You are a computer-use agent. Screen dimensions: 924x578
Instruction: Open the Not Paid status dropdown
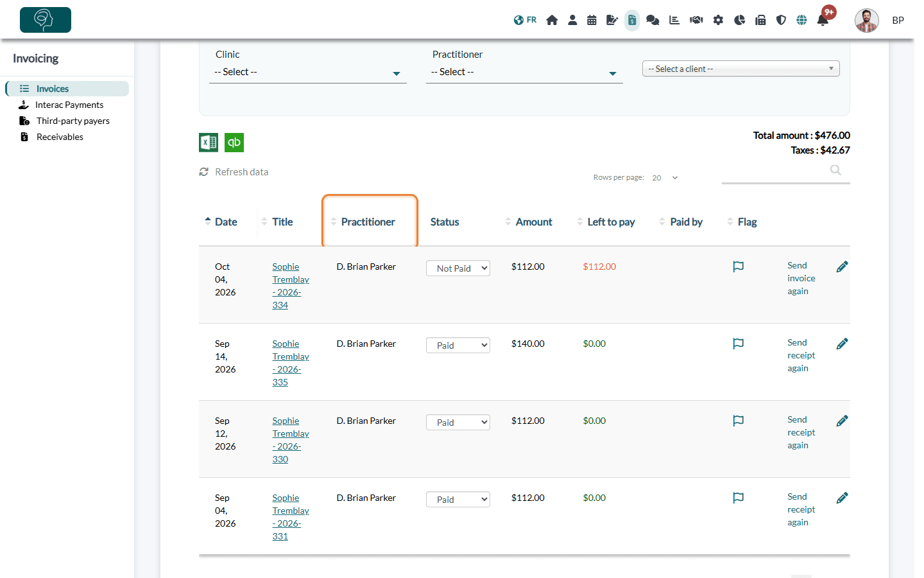point(458,268)
